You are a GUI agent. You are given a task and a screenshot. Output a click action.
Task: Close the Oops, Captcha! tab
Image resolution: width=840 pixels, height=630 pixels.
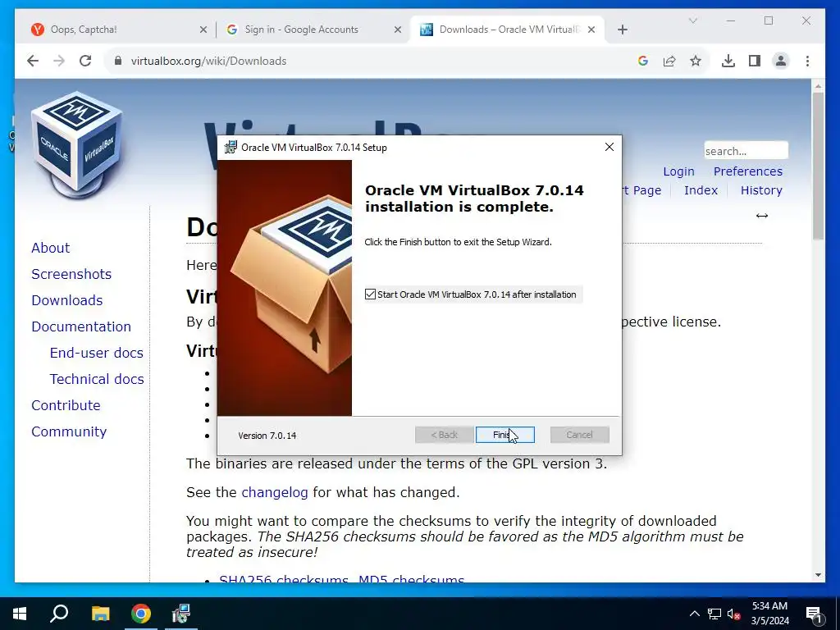click(203, 30)
